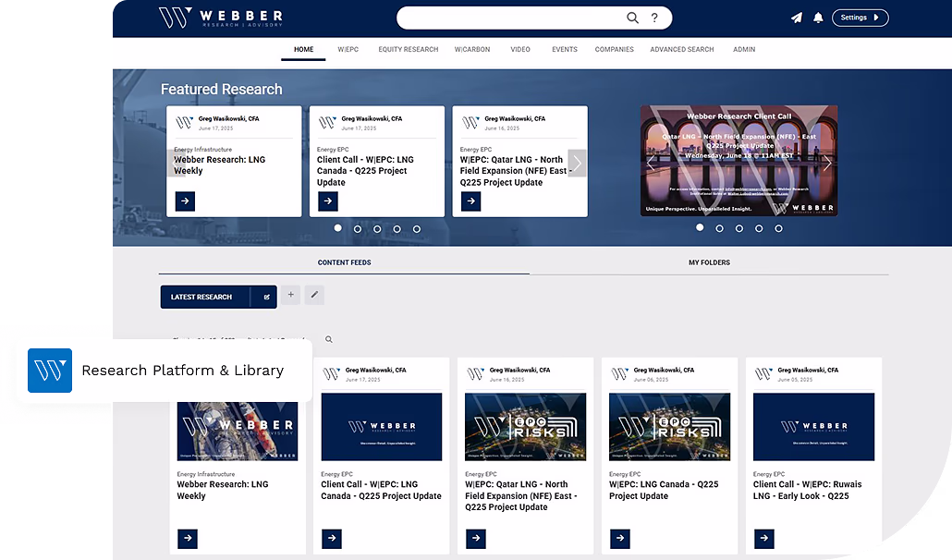
Task: Click the LATEST RESEARCH edit icon
Action: point(266,297)
